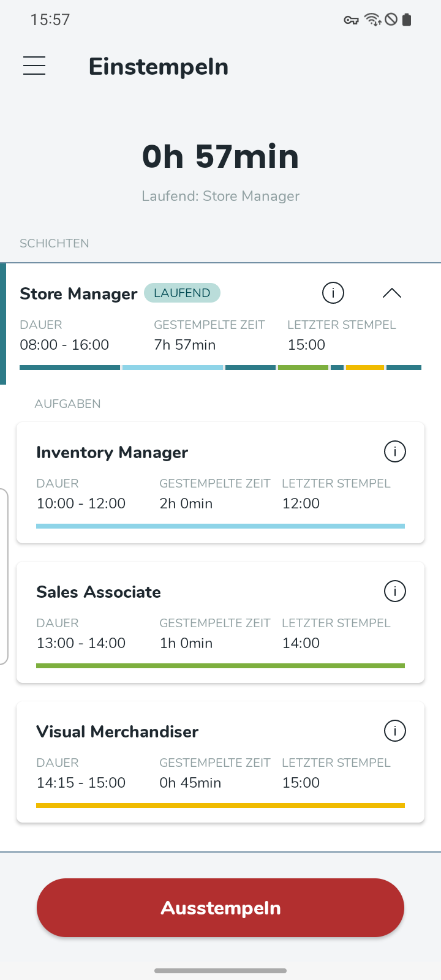Tap the light blue segment of shift timeline
The height and width of the screenshot is (980, 441).
tap(173, 367)
